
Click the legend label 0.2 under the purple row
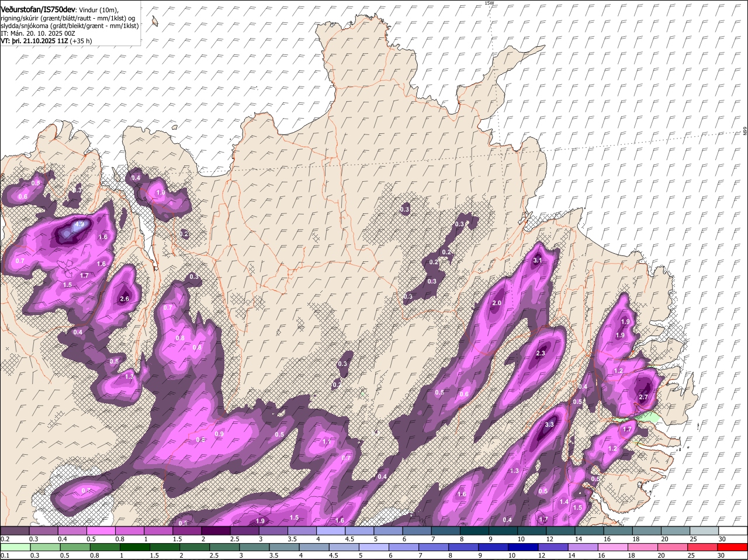(4, 538)
